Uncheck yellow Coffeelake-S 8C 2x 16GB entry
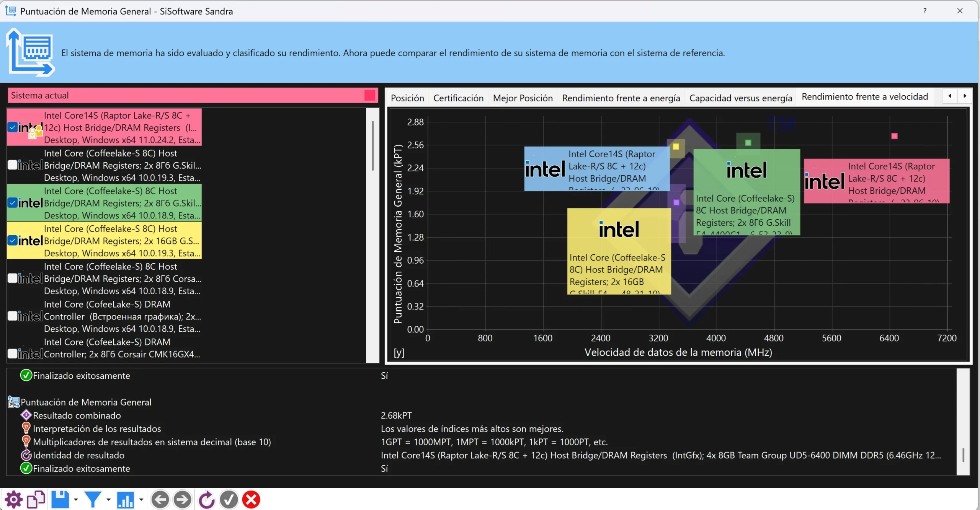This screenshot has width=980, height=510. (12, 240)
